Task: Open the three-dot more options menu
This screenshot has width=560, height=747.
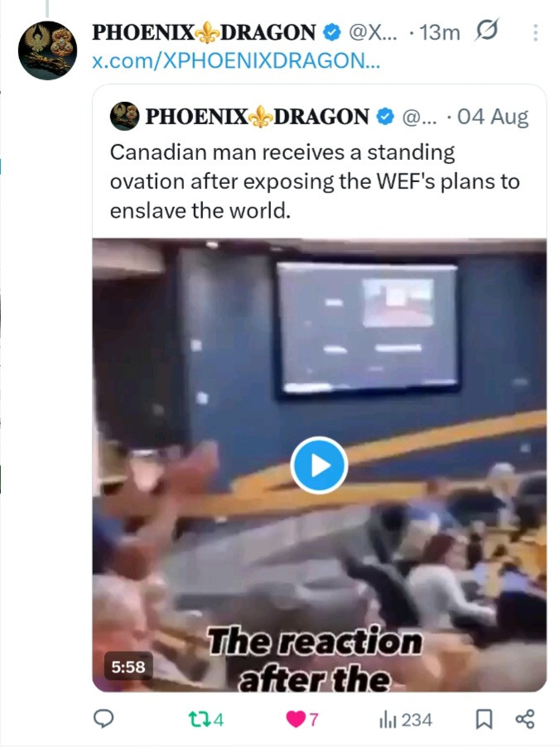Action: point(536,32)
